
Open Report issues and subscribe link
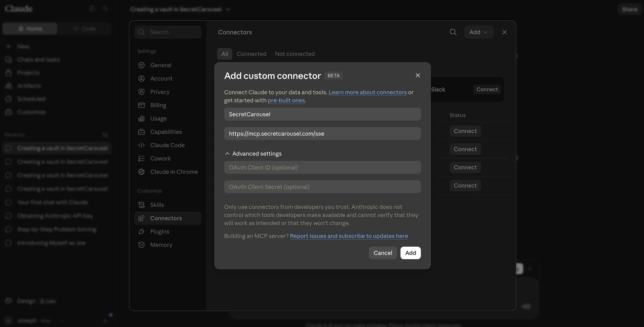[349, 236]
